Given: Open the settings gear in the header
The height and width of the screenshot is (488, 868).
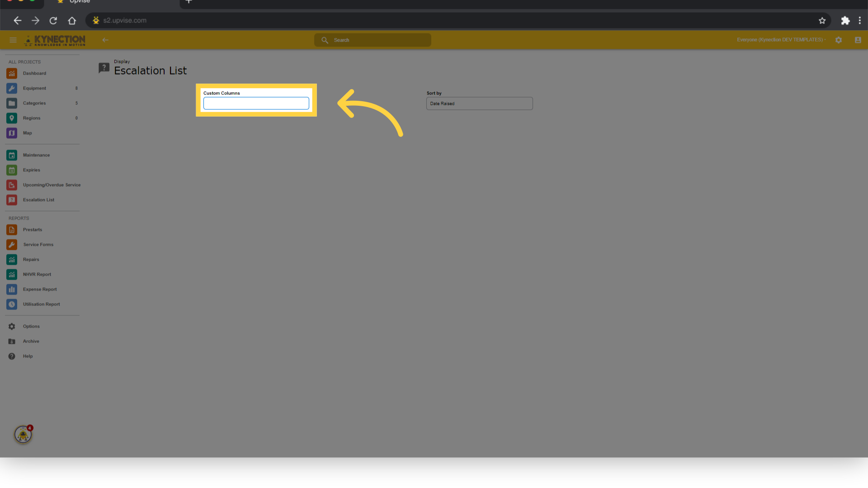Looking at the screenshot, I should coord(839,40).
